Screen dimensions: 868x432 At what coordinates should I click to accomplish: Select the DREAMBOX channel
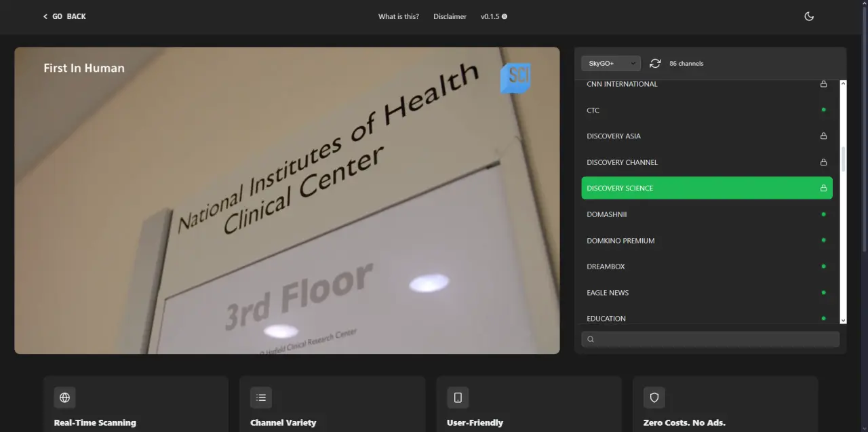(707, 267)
